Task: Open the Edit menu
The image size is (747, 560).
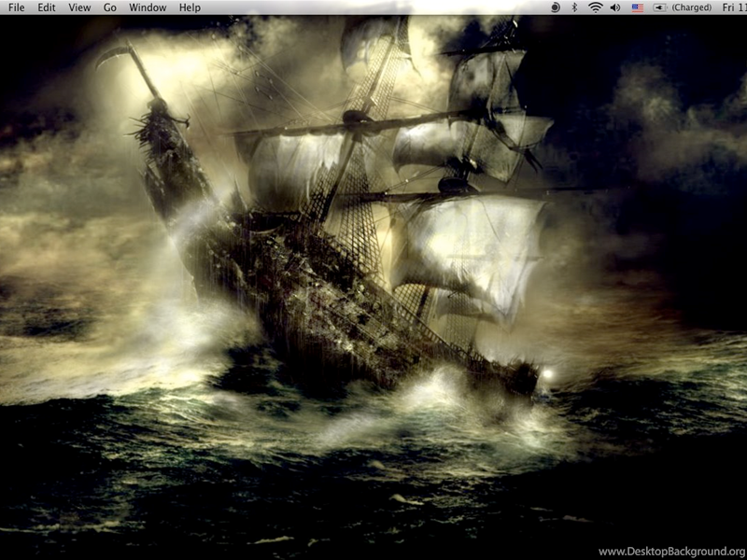Action: (46, 7)
